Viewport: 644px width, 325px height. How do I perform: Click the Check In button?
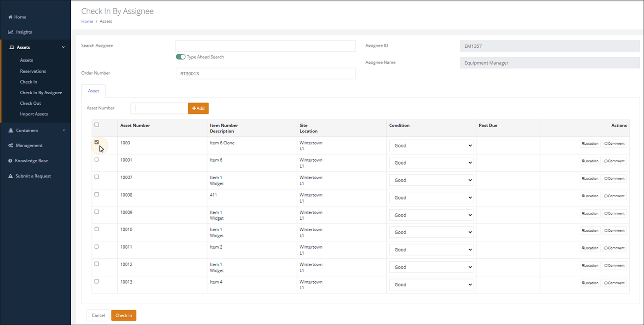pos(124,315)
